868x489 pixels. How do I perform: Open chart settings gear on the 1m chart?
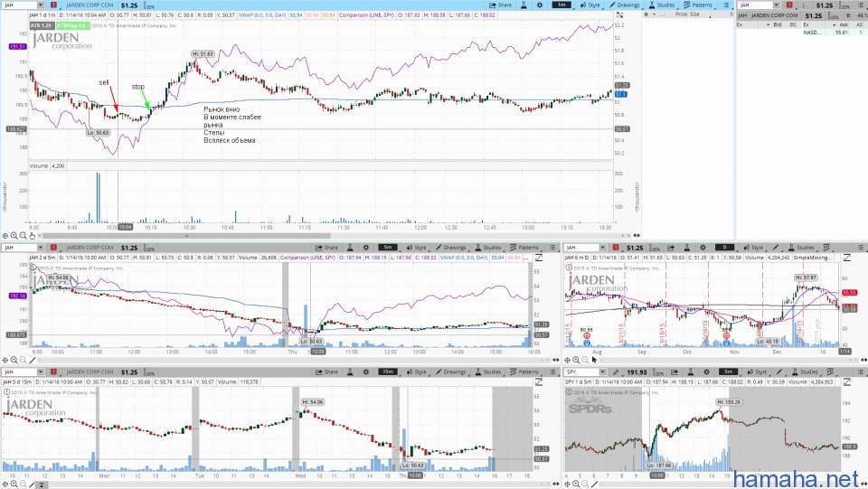coord(540,5)
